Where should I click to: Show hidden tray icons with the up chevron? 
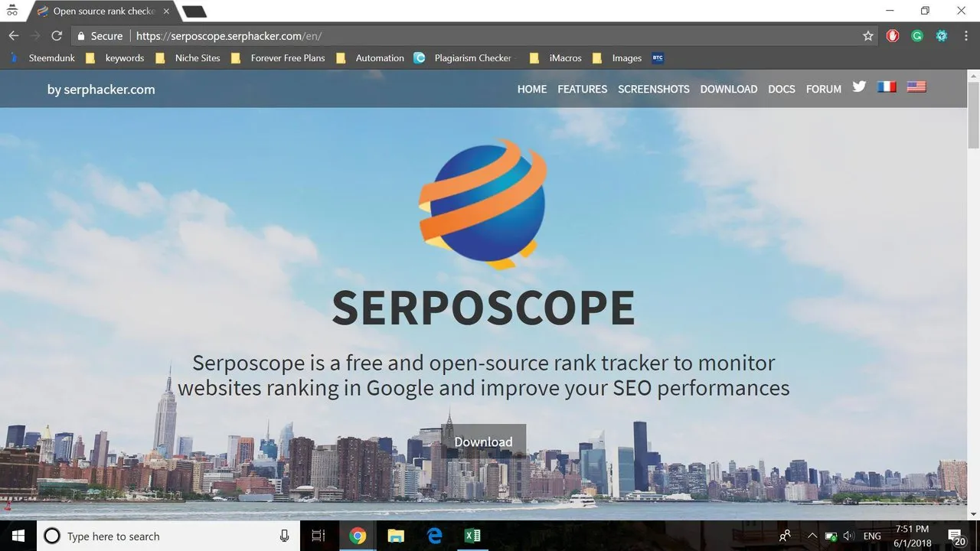pyautogui.click(x=812, y=536)
